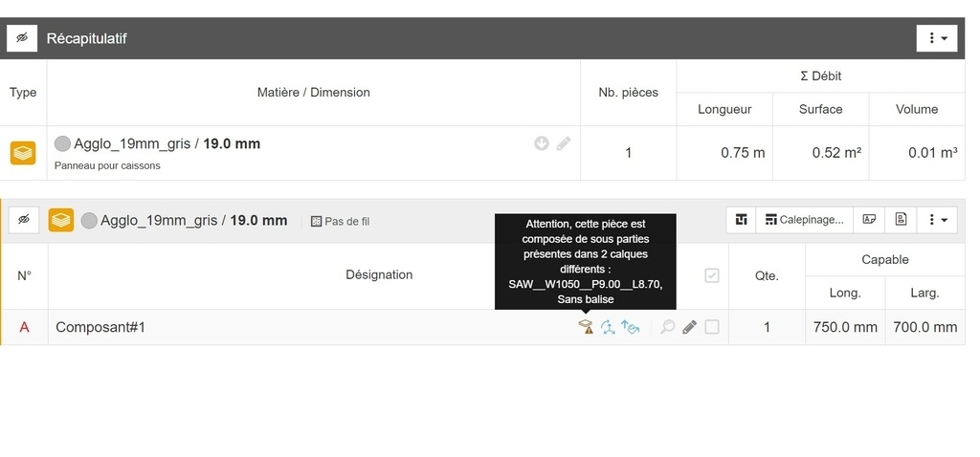Click the 'Pas de fil' grain indicator

point(340,221)
